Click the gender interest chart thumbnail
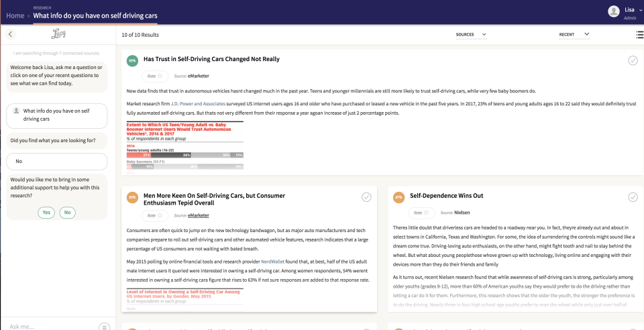The width and height of the screenshot is (644, 330). 185,299
